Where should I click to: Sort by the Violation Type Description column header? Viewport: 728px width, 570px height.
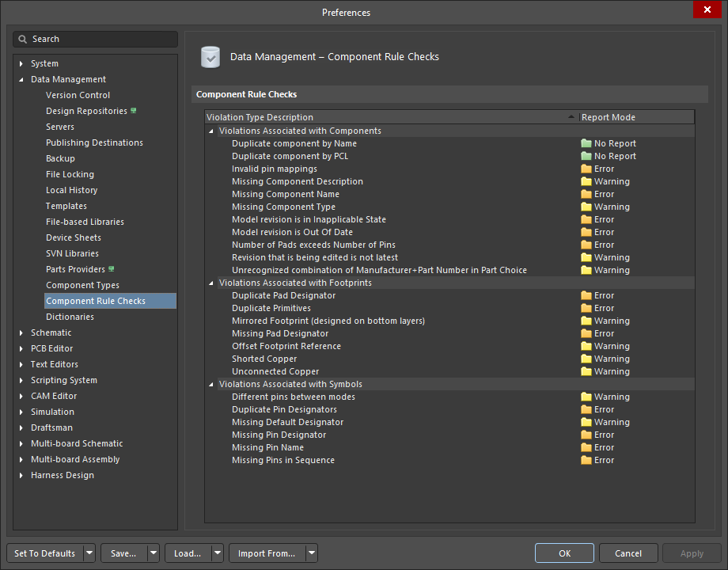point(392,117)
